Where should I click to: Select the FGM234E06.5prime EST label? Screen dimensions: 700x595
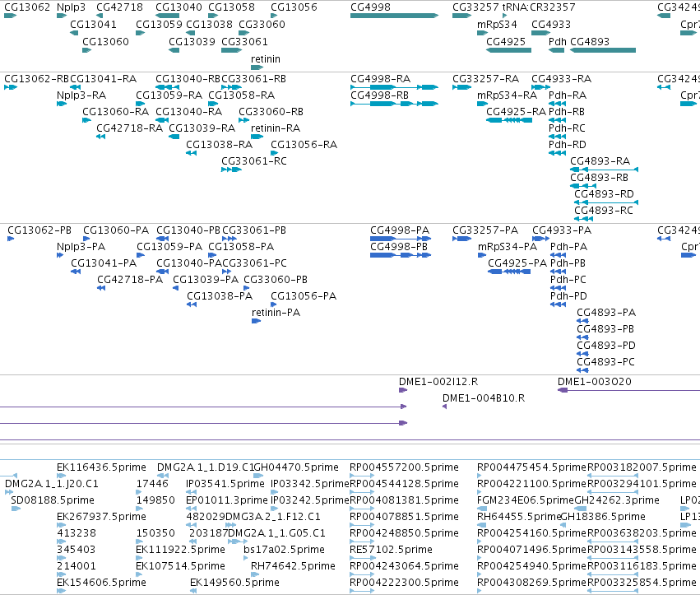tap(526, 500)
